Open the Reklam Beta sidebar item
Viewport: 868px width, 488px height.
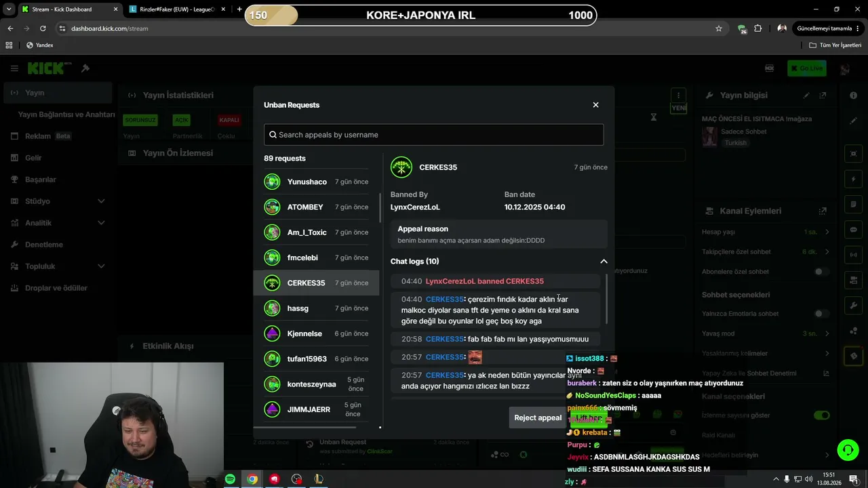click(58, 136)
